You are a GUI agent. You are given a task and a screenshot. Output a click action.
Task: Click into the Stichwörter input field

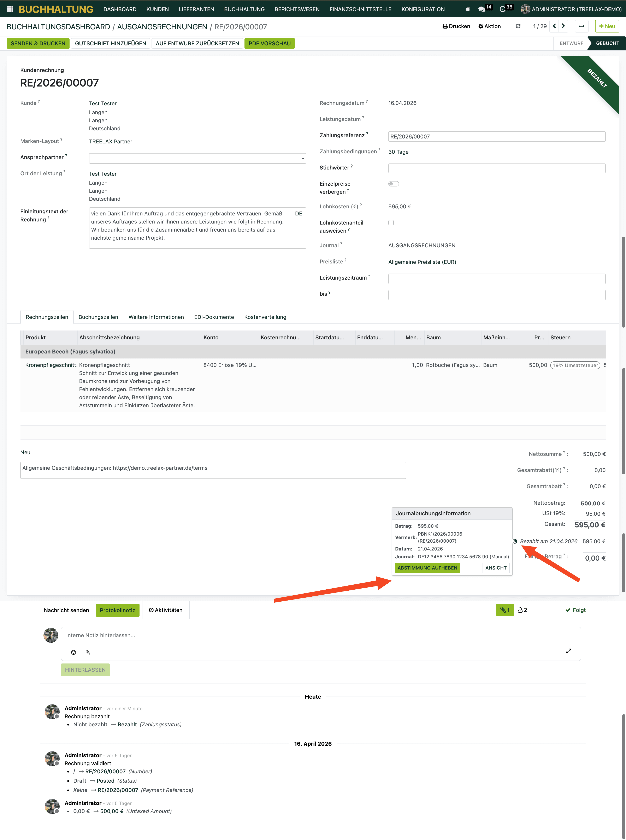[x=496, y=168]
